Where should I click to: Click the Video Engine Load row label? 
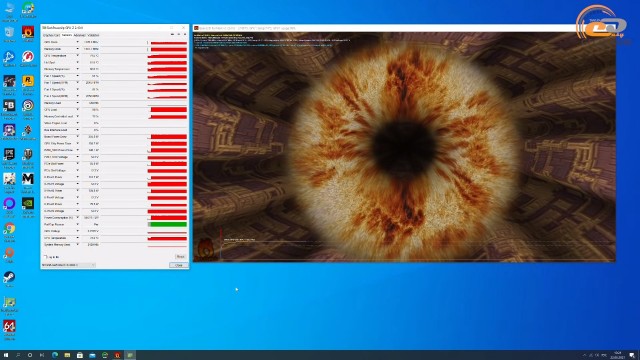[x=56, y=123]
